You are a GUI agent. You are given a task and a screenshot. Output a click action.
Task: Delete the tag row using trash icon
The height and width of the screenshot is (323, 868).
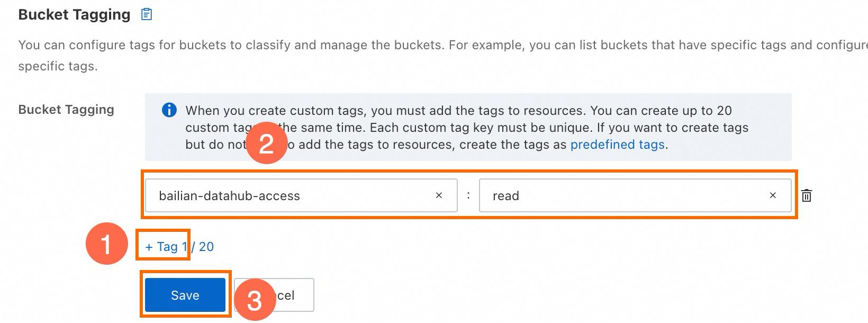(x=807, y=196)
